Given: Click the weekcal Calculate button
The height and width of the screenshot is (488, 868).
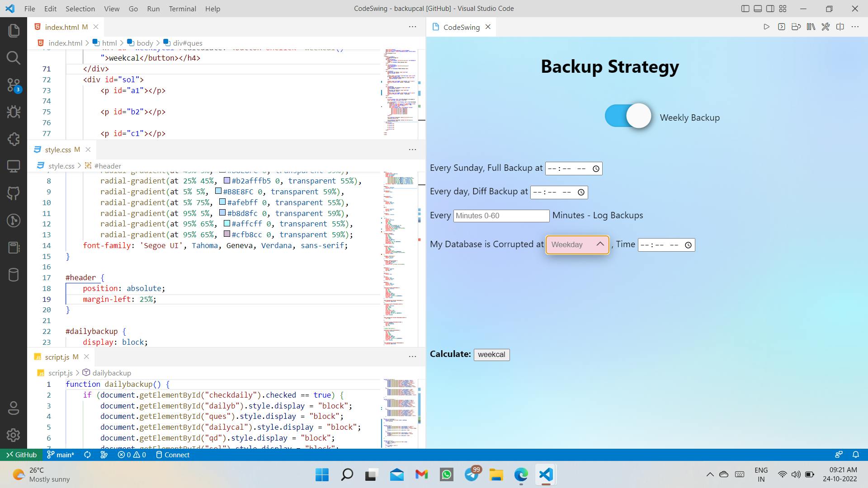Looking at the screenshot, I should tap(492, 354).
